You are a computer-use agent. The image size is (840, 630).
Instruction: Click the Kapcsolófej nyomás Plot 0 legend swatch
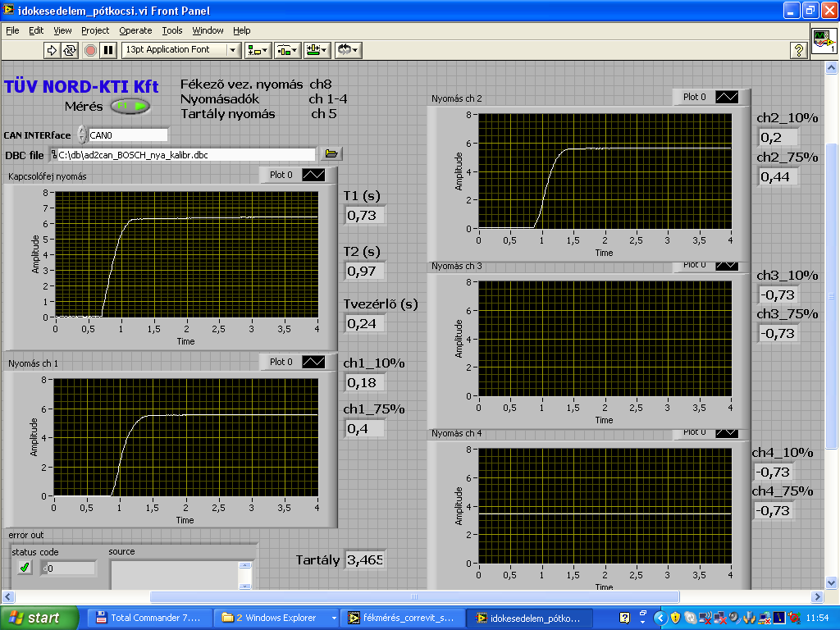(313, 175)
